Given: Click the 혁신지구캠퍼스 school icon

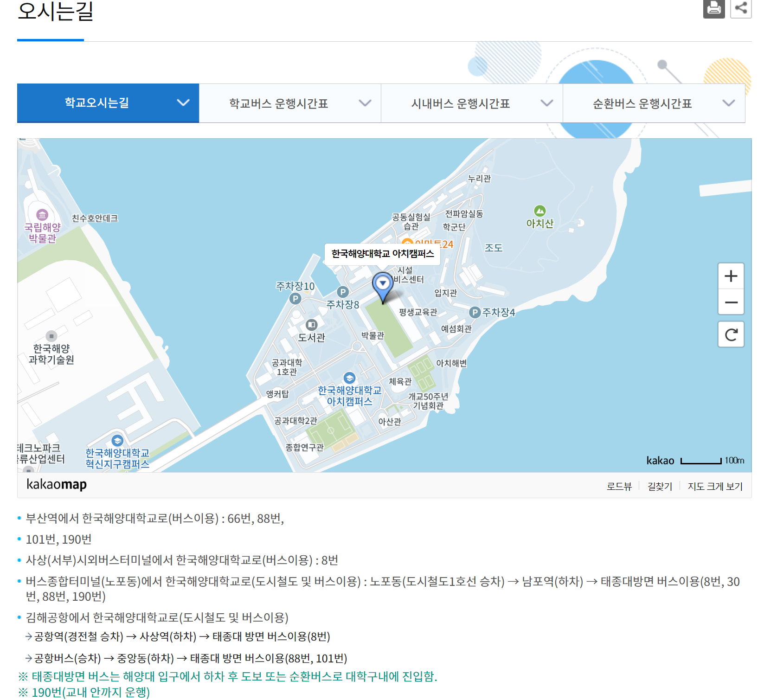Looking at the screenshot, I should (x=117, y=440).
